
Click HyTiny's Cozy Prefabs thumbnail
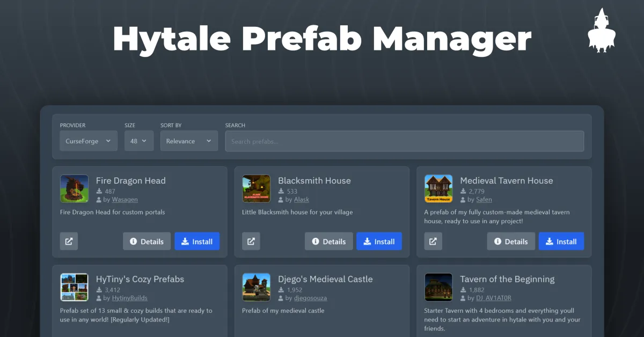tap(74, 287)
